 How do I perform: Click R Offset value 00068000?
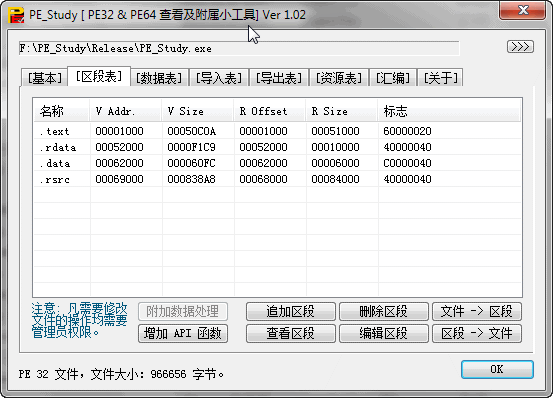(263, 179)
